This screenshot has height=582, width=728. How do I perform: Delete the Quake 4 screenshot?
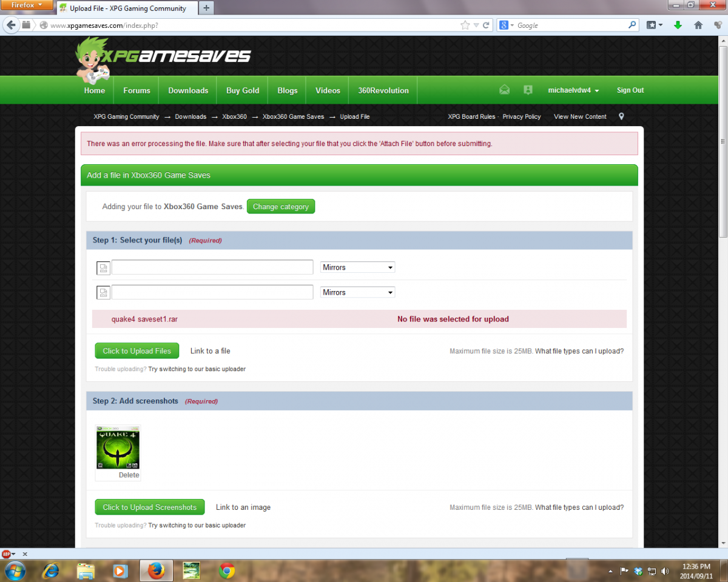pos(129,475)
